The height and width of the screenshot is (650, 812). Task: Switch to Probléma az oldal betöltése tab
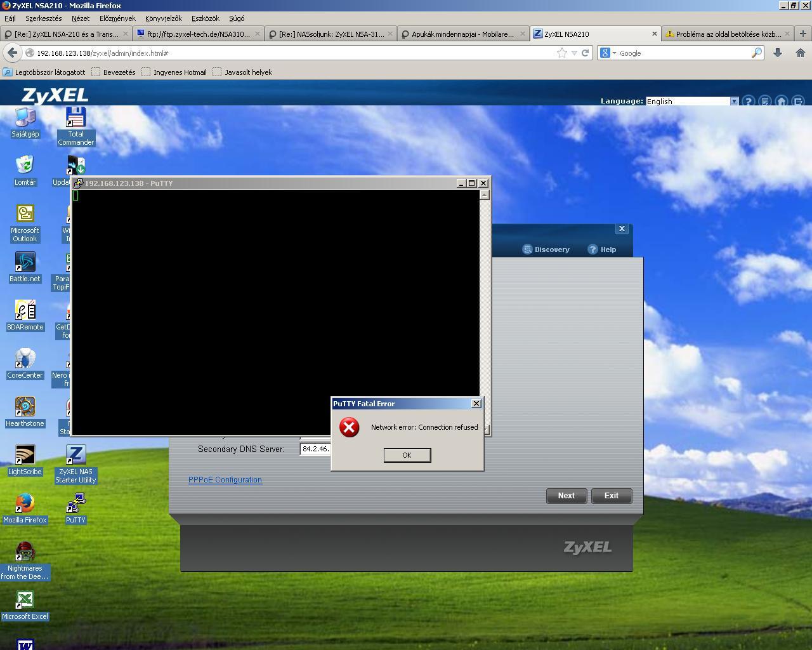728,34
